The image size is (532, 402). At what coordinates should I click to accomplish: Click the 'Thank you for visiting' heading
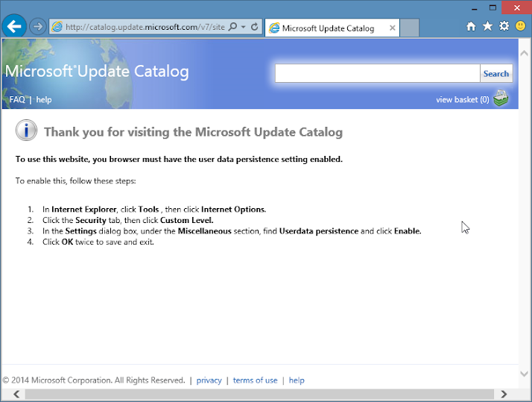click(194, 132)
